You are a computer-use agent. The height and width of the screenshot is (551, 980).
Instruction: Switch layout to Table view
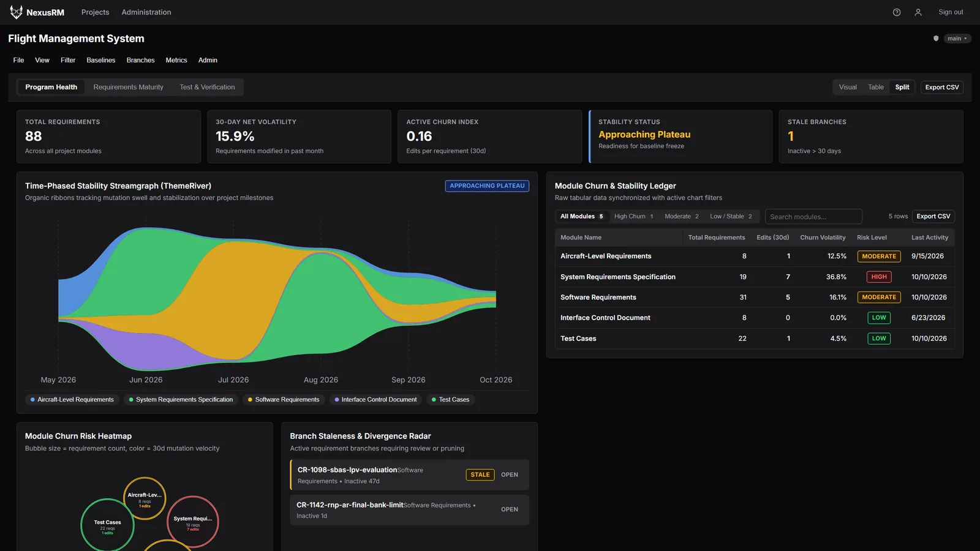point(876,87)
